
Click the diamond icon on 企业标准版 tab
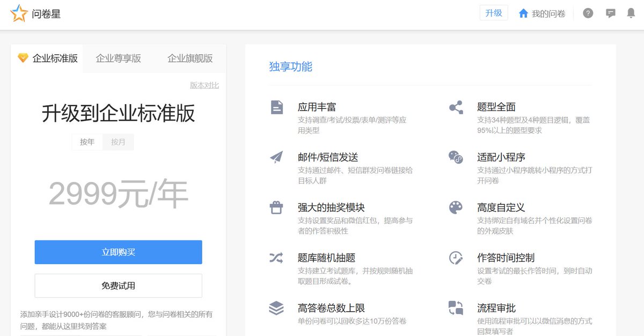pyautogui.click(x=23, y=57)
